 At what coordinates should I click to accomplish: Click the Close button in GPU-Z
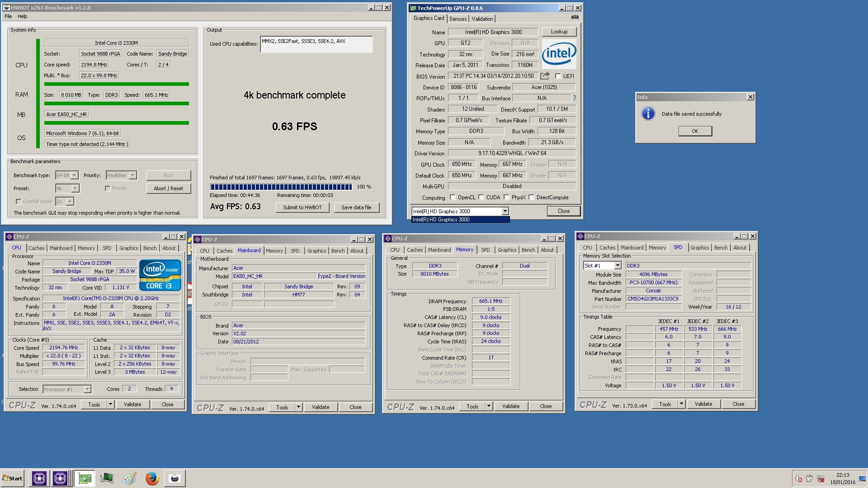563,211
